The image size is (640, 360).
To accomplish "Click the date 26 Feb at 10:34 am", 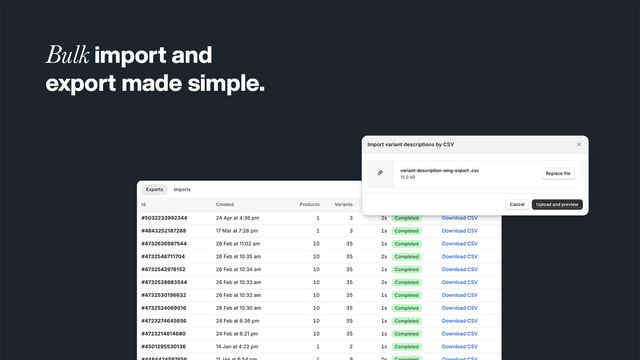I will 238,269.
